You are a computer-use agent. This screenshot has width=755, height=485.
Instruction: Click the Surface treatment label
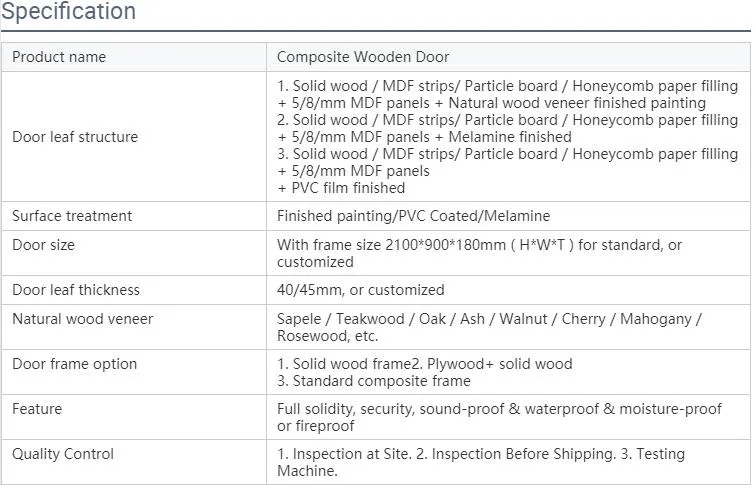pyautogui.click(x=72, y=216)
